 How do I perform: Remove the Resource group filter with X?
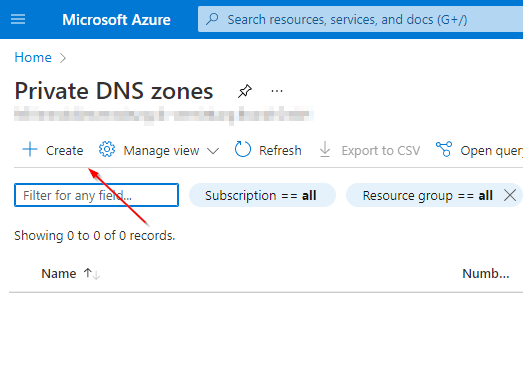coord(510,195)
